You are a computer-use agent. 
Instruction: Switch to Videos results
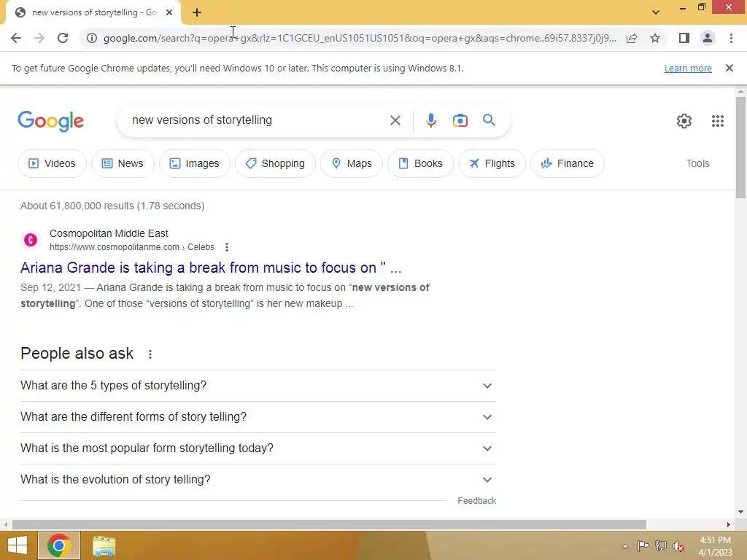coord(52,163)
